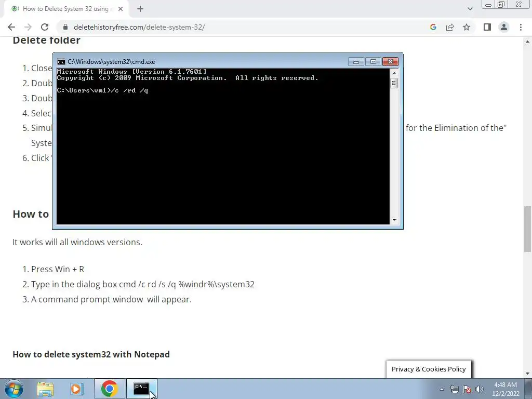The image size is (532, 399).
Task: Bookmark this page with the star icon
Action: click(467, 27)
